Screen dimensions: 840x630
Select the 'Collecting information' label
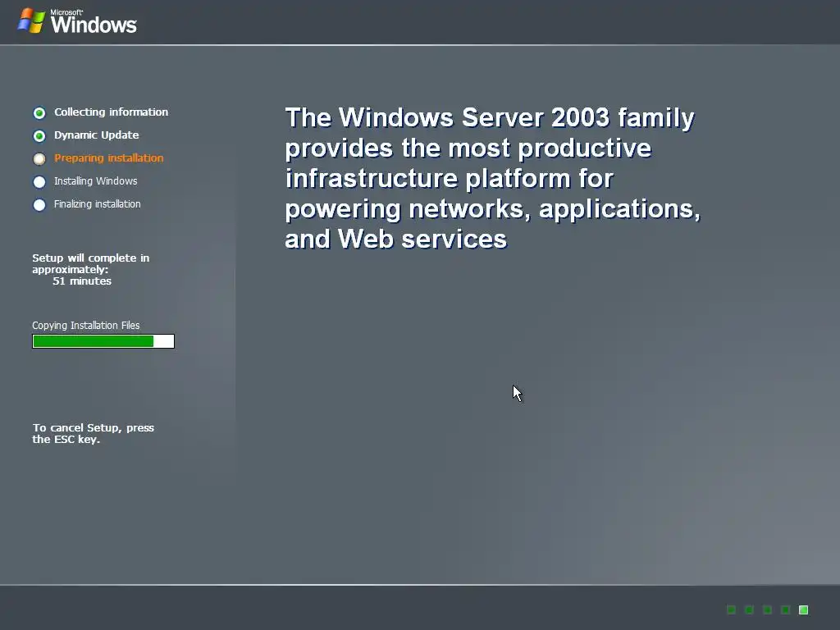[x=111, y=112]
